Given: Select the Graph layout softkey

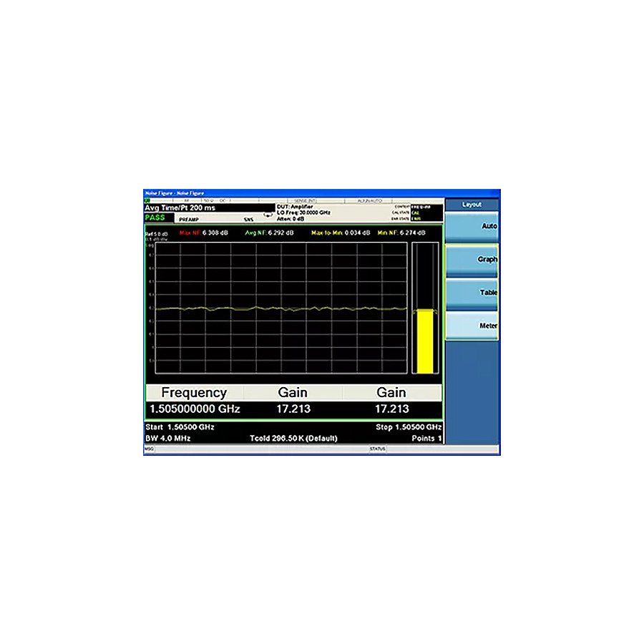Looking at the screenshot, I should pos(472,259).
